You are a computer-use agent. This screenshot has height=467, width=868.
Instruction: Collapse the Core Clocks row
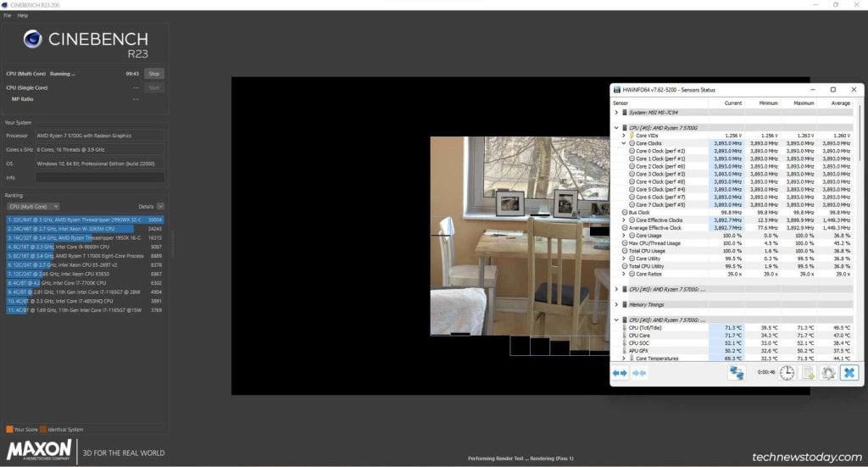(x=624, y=143)
